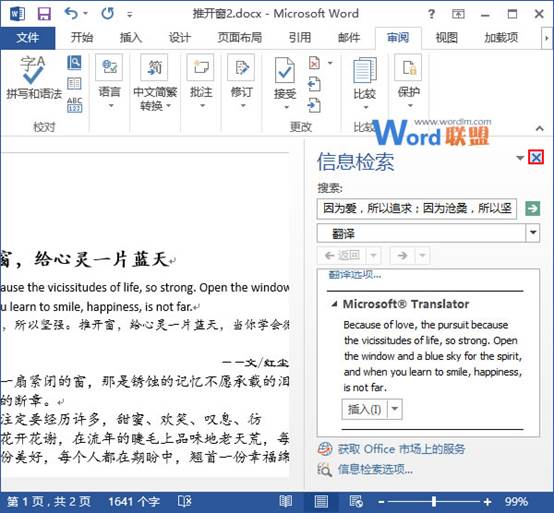The height and width of the screenshot is (513, 554).
Task: Click the word count ABC 123 icon
Action: (x=74, y=105)
